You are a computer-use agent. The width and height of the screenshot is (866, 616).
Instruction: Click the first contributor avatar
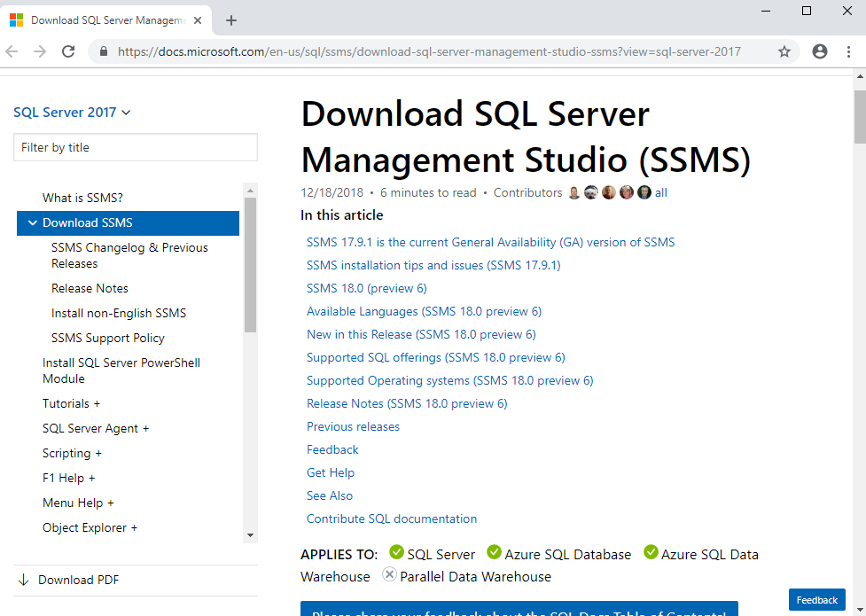574,193
